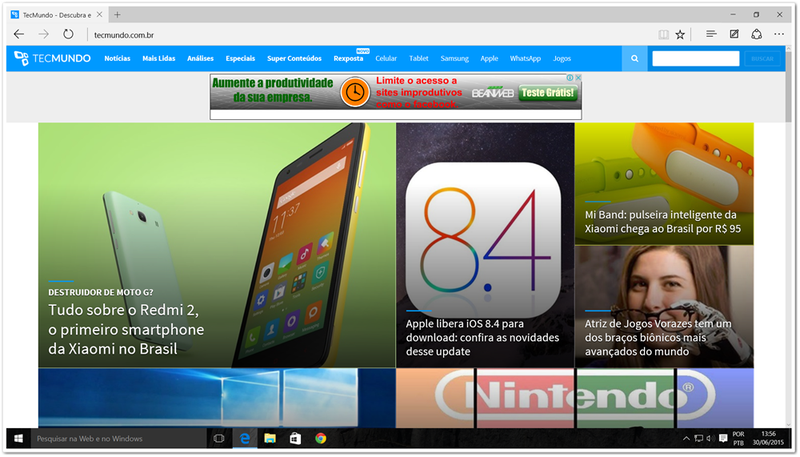Make a Web Note pen icon
The width and height of the screenshot is (800, 457).
tap(734, 34)
